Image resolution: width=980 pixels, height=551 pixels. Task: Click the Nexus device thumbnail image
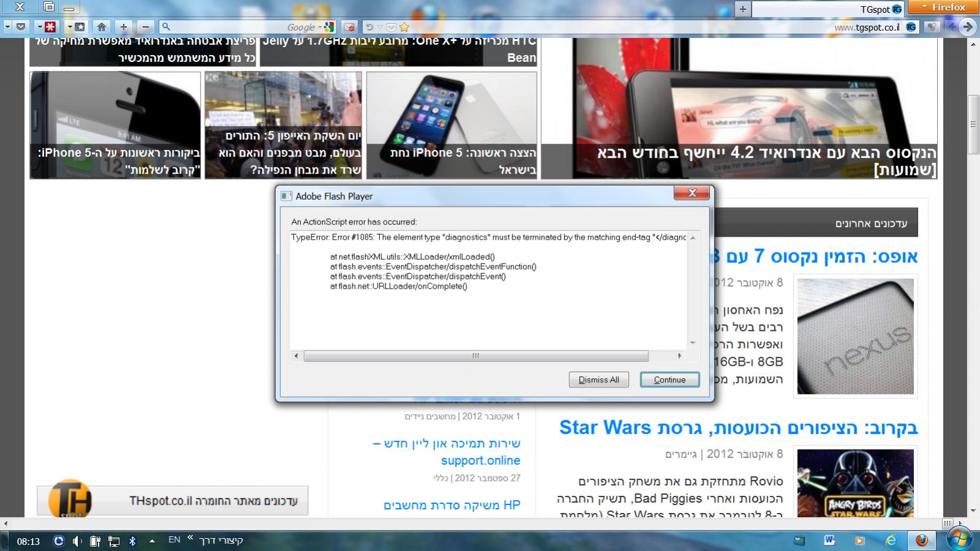pyautogui.click(x=856, y=336)
